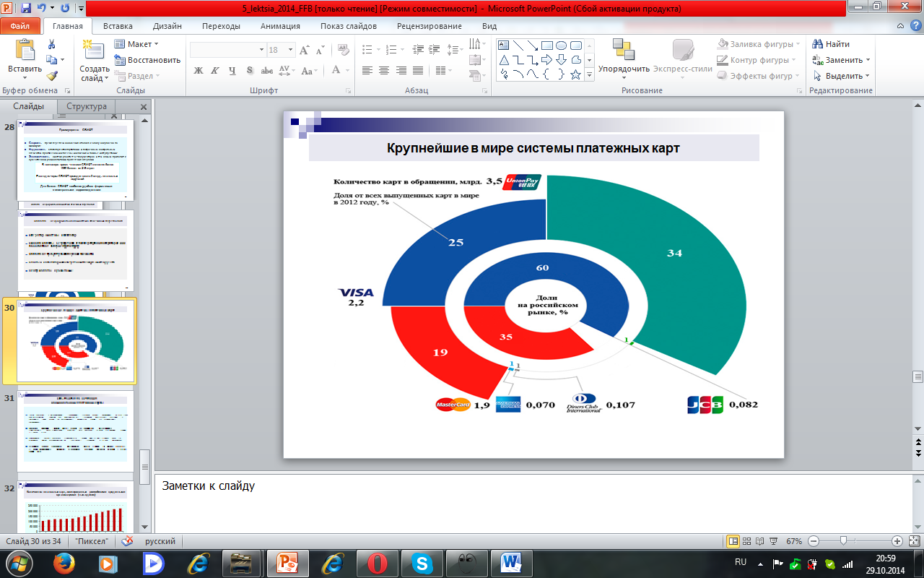Click the Cut scissors icon
Screen dimensions: 924x578
(x=52, y=44)
